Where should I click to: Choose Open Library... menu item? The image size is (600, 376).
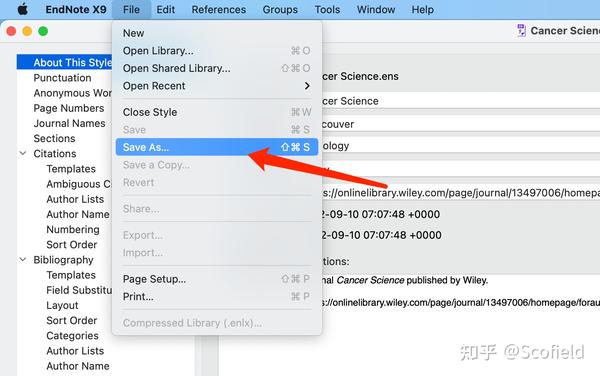click(217, 51)
